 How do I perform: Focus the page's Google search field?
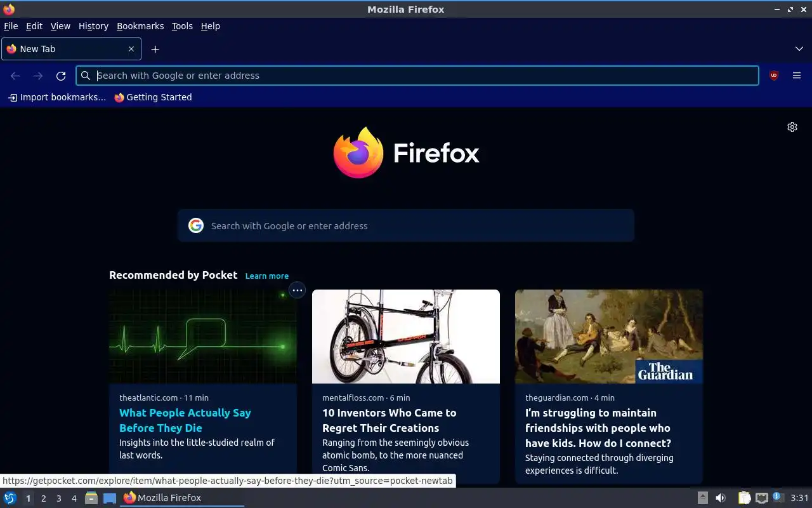[406, 225]
